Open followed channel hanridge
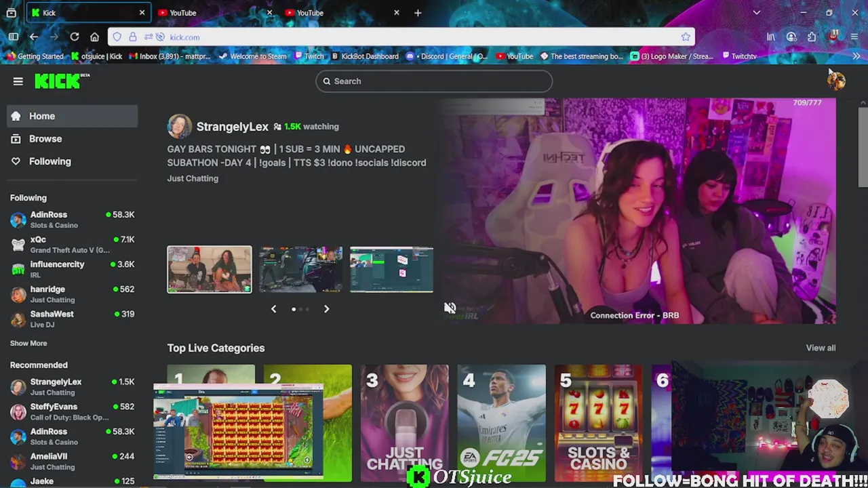The height and width of the screenshot is (488, 868). [73, 294]
